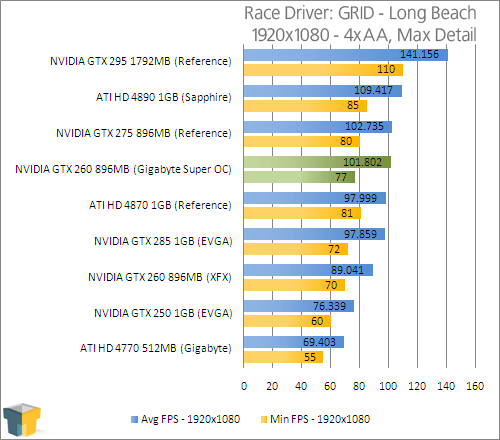Click the 110 minimum FPS bar
This screenshot has width=500, height=440.
click(323, 70)
